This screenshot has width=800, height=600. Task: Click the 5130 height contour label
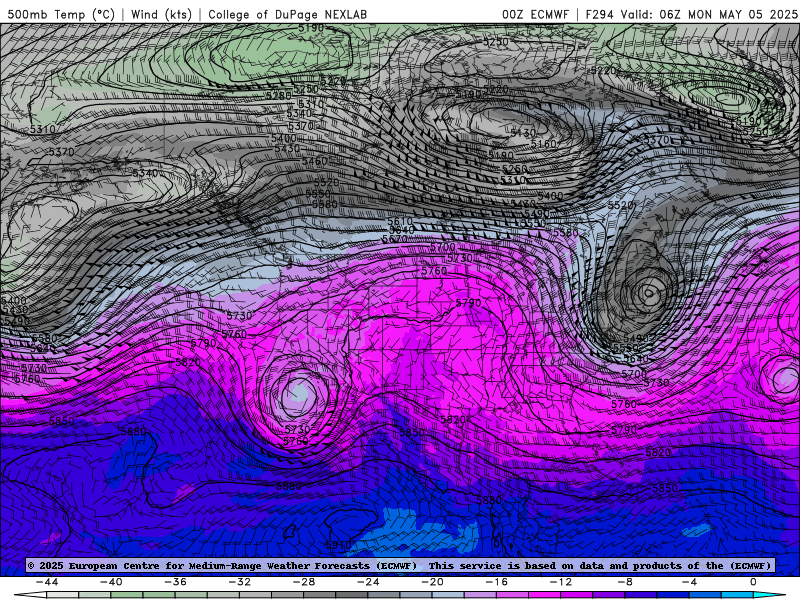(x=523, y=133)
